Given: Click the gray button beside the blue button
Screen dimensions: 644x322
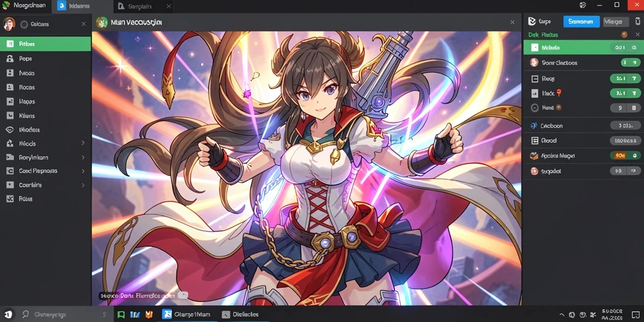Looking at the screenshot, I should [x=616, y=22].
